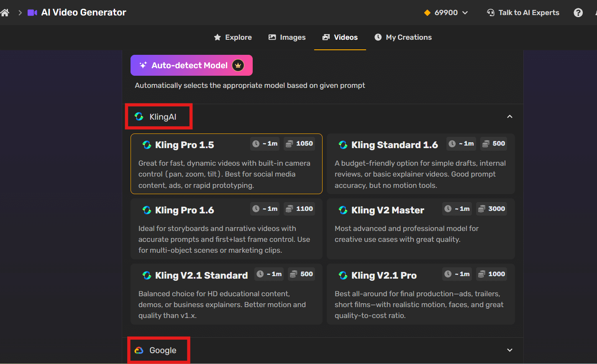Viewport: 597px width, 364px height.
Task: Click the KlingAI section logo icon
Action: click(139, 116)
